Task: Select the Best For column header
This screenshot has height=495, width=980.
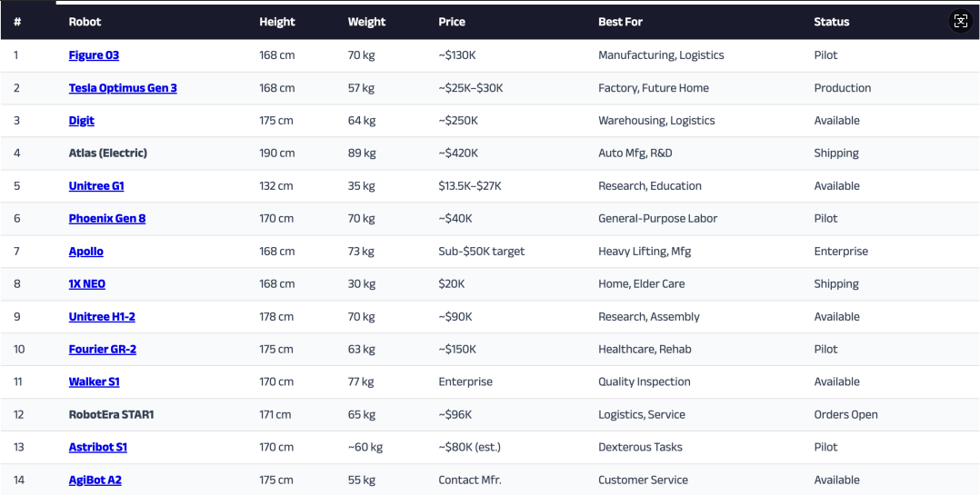Action: pos(620,22)
